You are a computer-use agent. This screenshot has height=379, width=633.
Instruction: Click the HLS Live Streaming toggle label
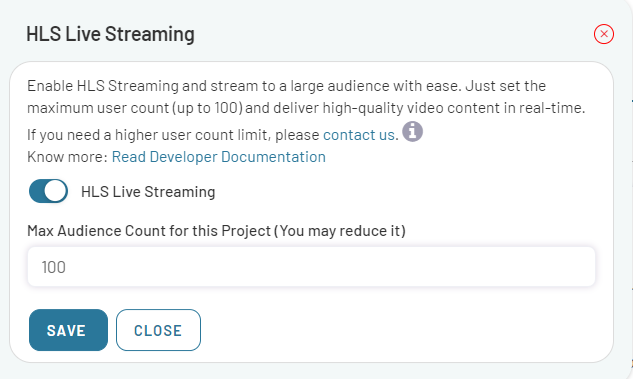pyautogui.click(x=148, y=192)
